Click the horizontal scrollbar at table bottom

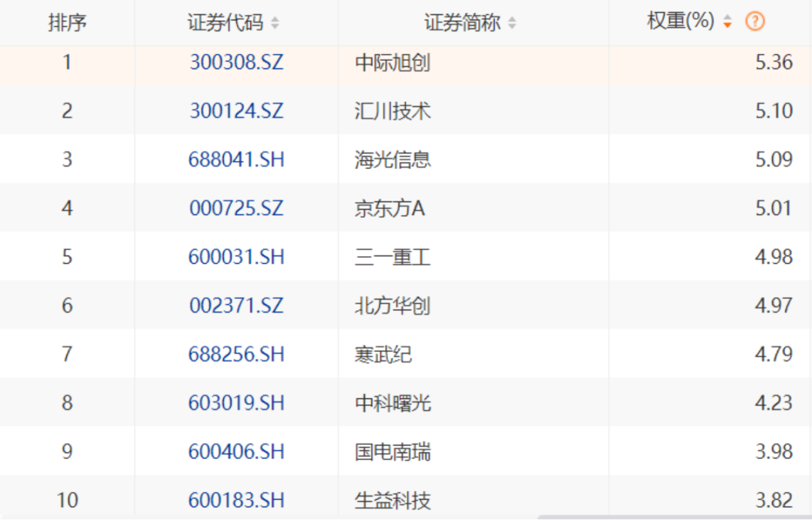pos(674,518)
